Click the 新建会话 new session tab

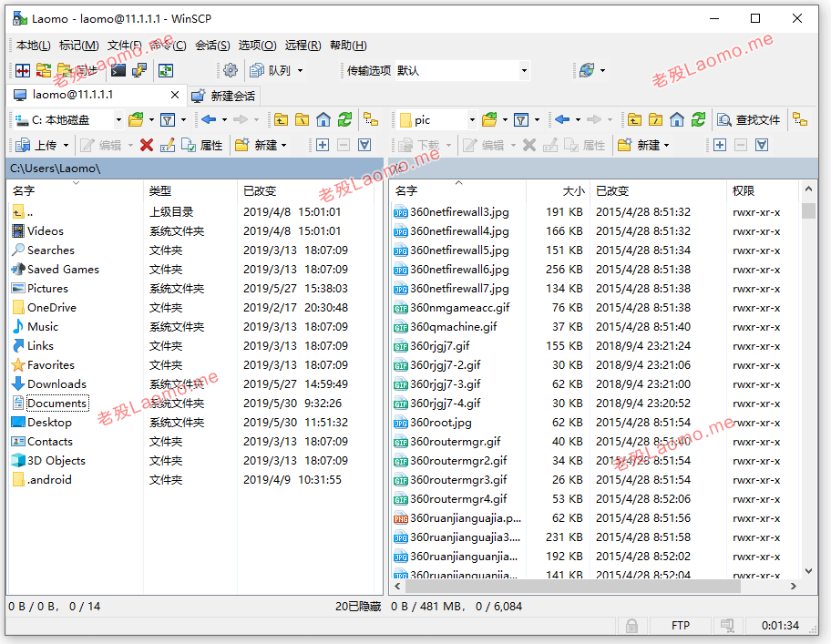223,96
